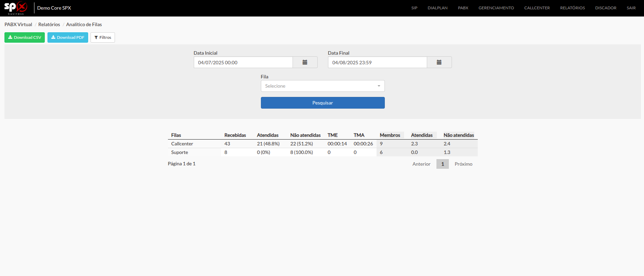
Task: Click the Relatórios breadcrumb link
Action: pos(49,24)
